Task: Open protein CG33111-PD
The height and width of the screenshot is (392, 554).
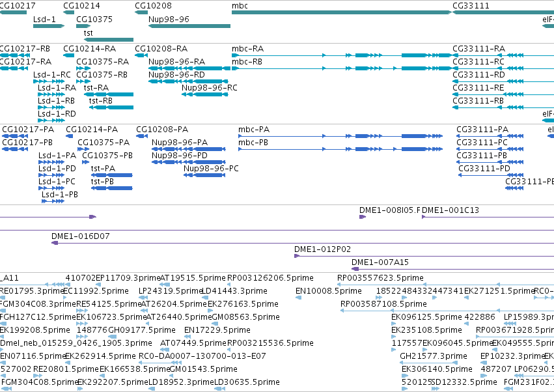Action: coord(491,175)
